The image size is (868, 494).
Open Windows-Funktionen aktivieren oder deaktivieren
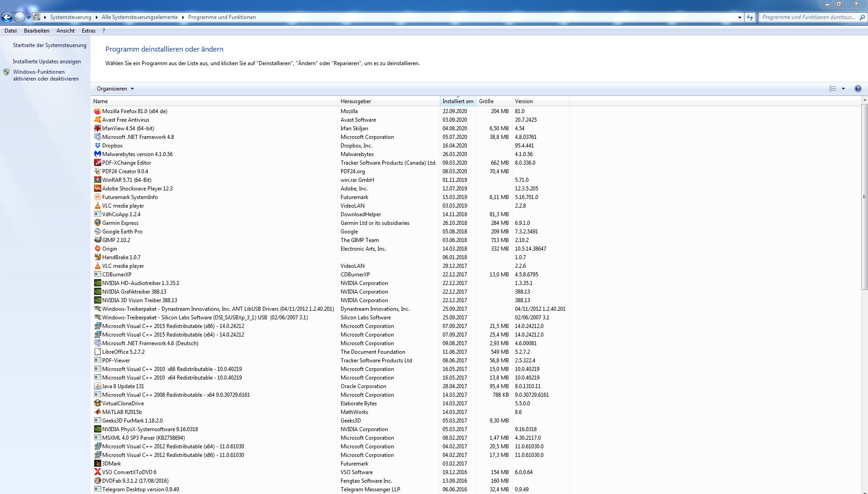pyautogui.click(x=46, y=75)
